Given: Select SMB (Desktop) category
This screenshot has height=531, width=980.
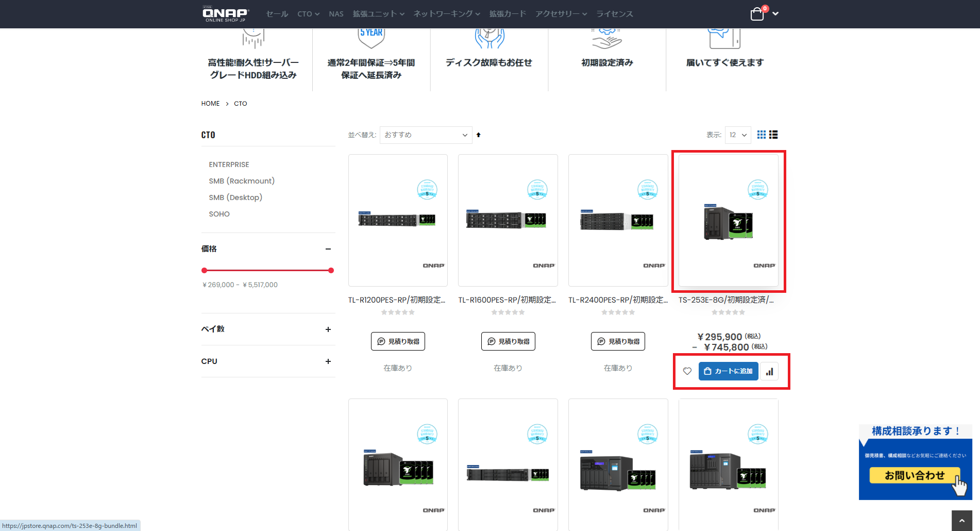Looking at the screenshot, I should (x=235, y=197).
